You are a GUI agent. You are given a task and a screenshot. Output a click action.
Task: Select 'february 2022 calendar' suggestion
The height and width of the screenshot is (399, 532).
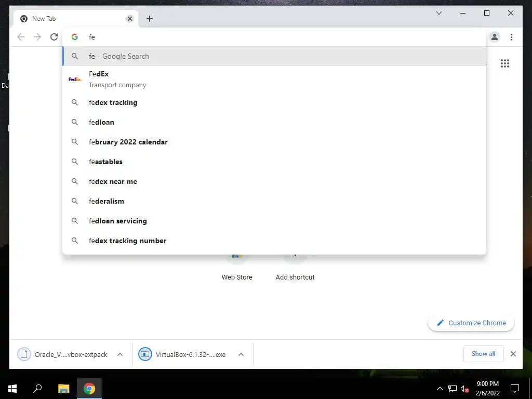tap(274, 142)
